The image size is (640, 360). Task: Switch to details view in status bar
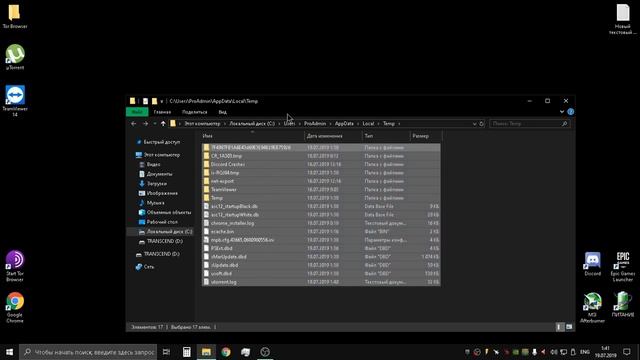tap(560, 327)
